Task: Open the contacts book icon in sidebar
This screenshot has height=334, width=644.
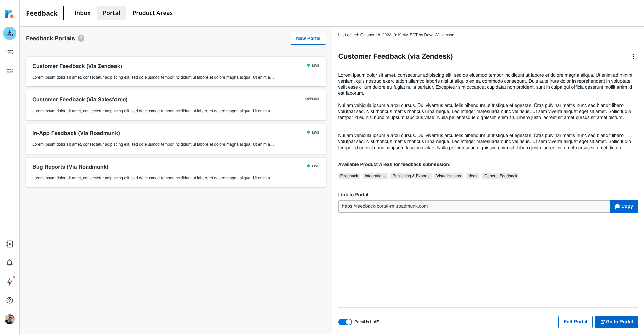Action: coord(10,244)
